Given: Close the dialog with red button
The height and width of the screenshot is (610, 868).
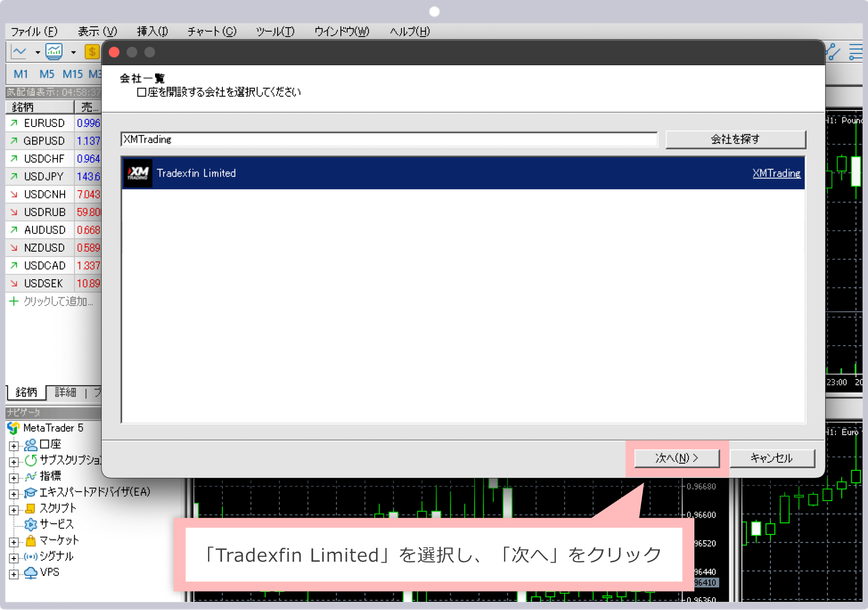Looking at the screenshot, I should [x=114, y=52].
